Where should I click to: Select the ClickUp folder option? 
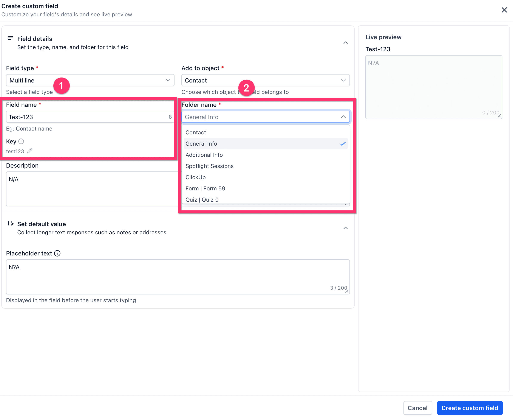(195, 177)
